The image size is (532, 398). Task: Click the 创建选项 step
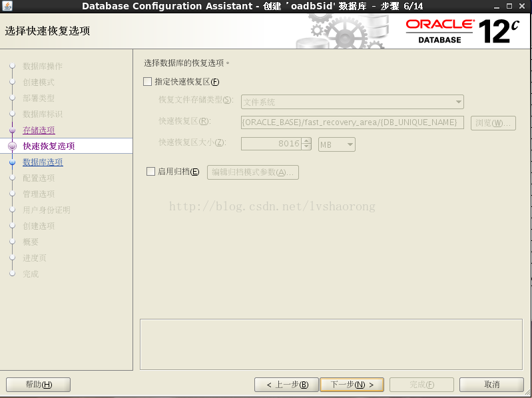coord(39,226)
